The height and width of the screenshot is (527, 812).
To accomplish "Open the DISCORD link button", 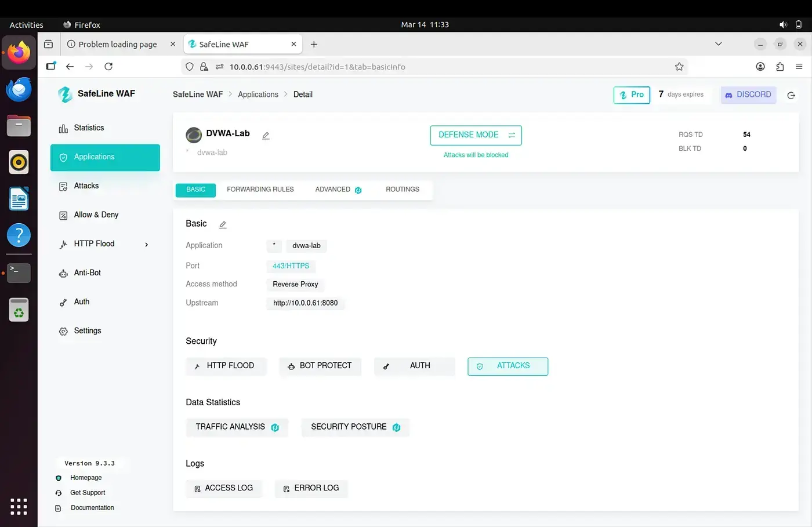I will click(x=748, y=95).
